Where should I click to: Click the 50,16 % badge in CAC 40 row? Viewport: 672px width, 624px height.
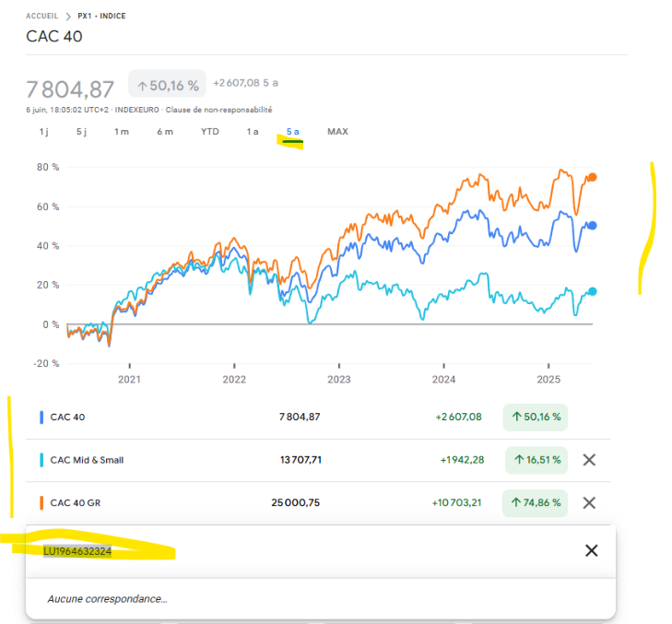point(536,417)
